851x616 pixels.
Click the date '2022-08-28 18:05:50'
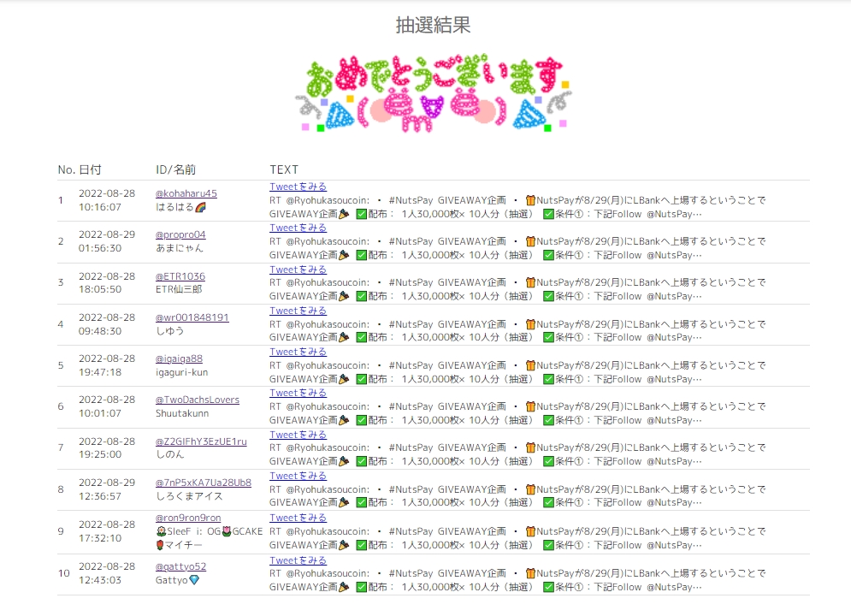tap(107, 283)
